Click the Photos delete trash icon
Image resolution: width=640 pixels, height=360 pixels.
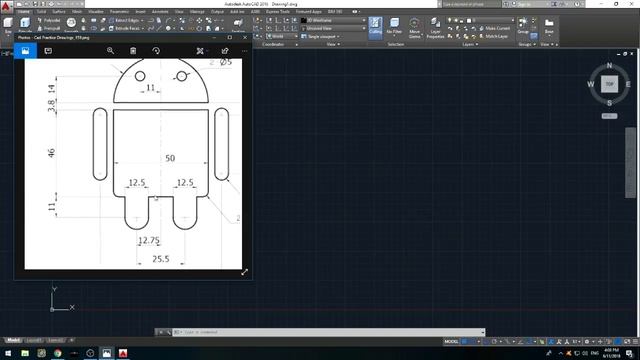(x=133, y=51)
